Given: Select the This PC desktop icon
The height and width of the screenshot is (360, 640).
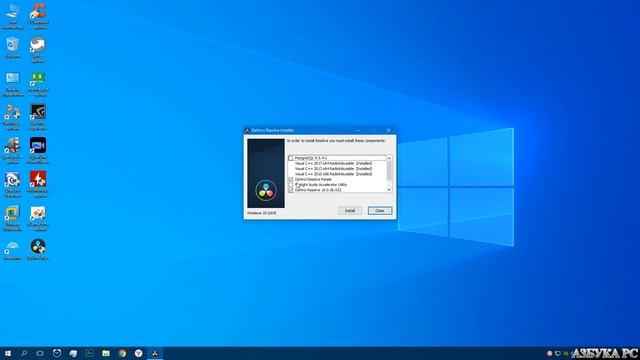Looking at the screenshot, I should (x=12, y=16).
